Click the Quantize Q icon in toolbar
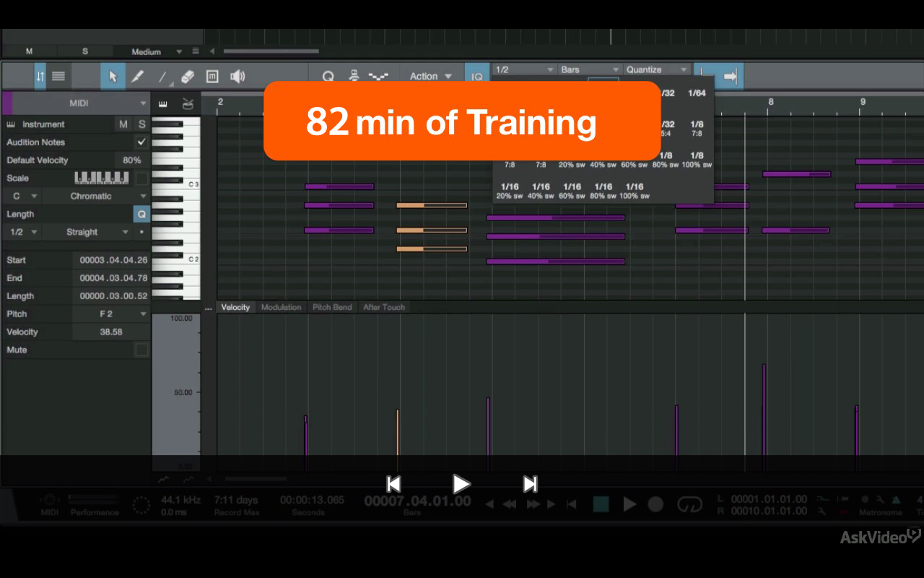The image size is (924, 578). (x=328, y=77)
